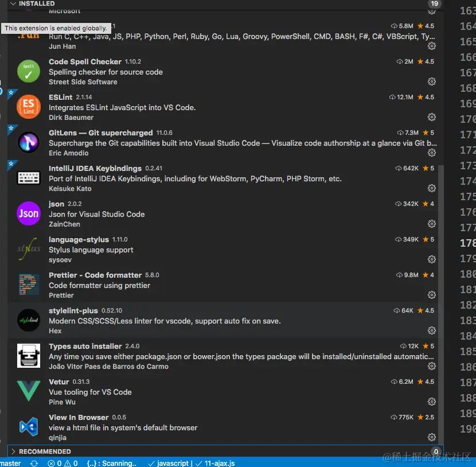476x467 pixels.
Task: Open manage gear for stylelint-plus
Action: tap(432, 330)
